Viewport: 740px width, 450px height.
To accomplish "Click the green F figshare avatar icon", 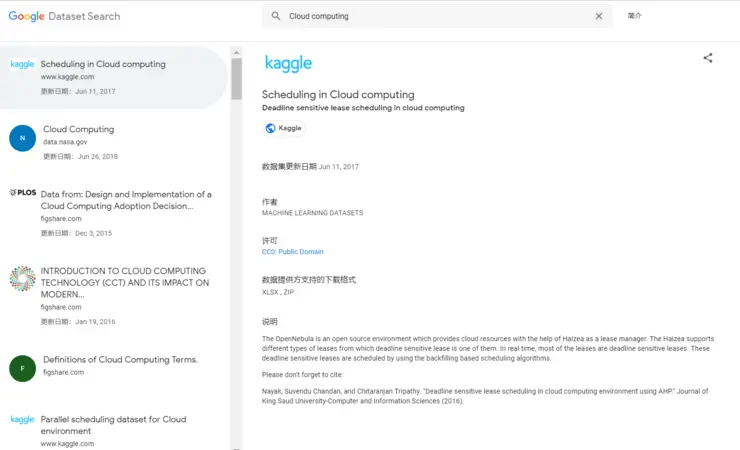I will point(22,368).
